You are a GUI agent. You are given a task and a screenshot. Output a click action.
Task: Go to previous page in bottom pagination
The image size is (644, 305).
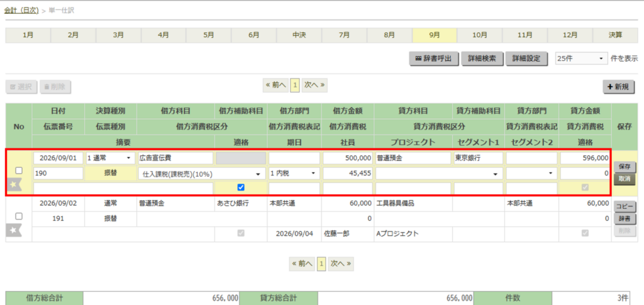(302, 263)
